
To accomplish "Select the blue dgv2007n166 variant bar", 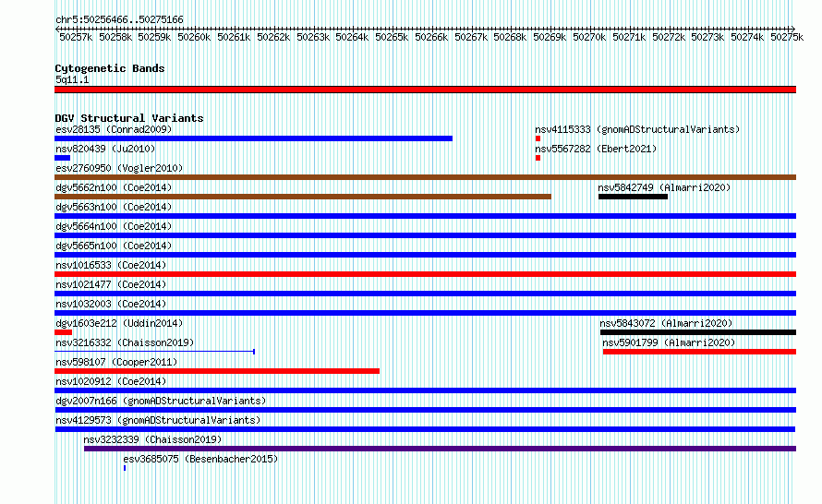I will click(425, 410).
